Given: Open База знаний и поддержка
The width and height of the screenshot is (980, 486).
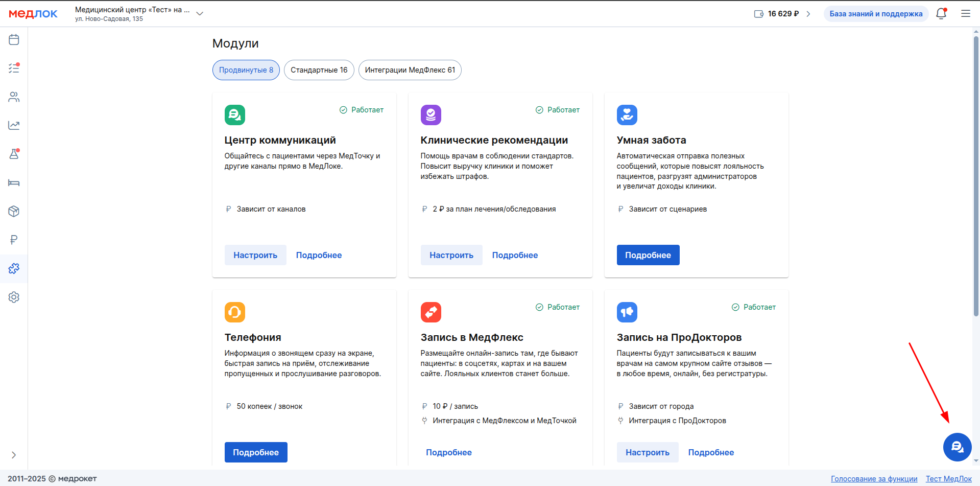Looking at the screenshot, I should point(876,14).
